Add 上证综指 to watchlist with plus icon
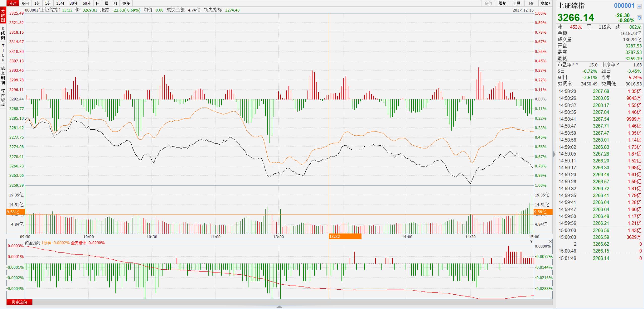The height and width of the screenshot is (309, 644). coord(639,6)
